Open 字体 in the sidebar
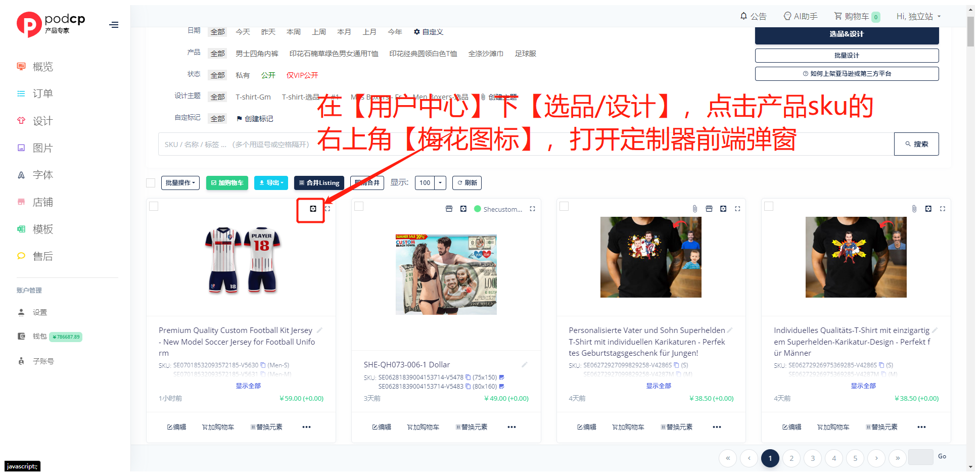The width and height of the screenshot is (980, 476). click(43, 175)
